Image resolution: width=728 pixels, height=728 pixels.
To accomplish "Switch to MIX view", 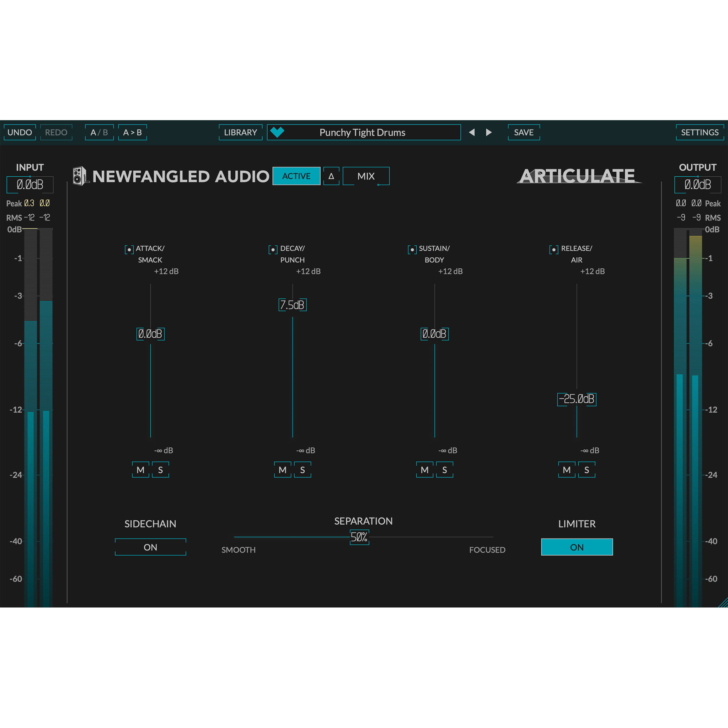I will click(x=366, y=176).
